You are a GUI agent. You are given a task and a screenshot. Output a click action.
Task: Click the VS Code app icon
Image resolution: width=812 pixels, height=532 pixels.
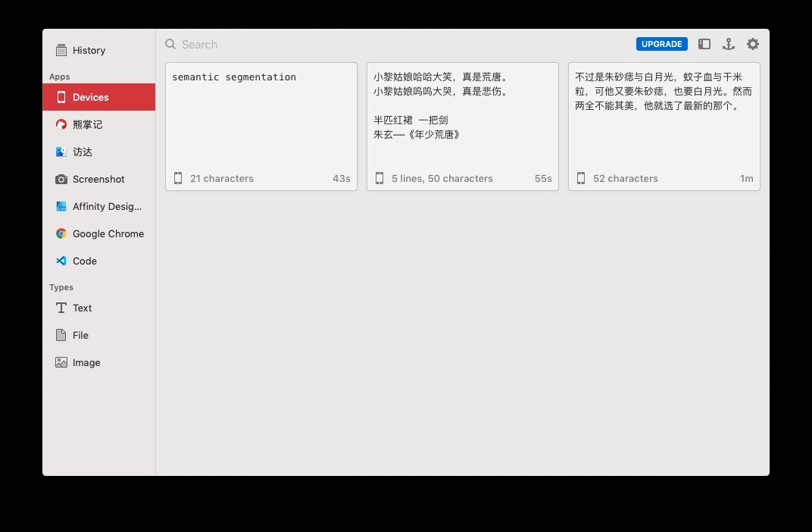61,261
